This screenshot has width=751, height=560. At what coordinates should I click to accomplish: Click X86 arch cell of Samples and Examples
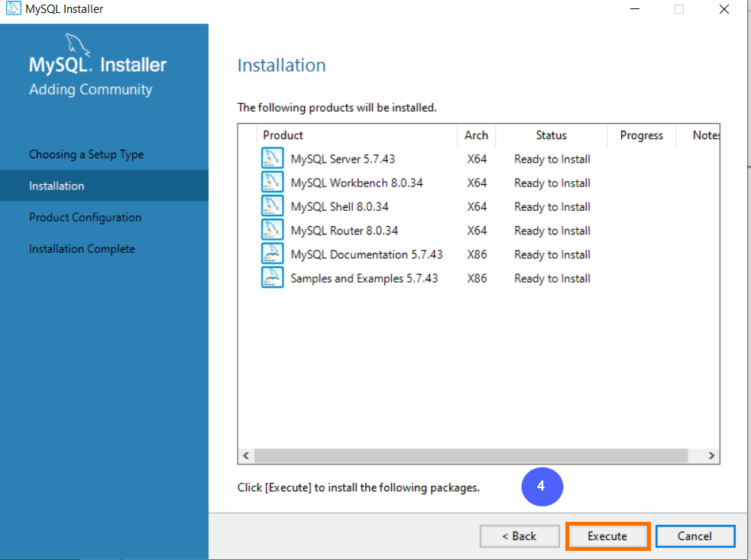pyautogui.click(x=477, y=278)
